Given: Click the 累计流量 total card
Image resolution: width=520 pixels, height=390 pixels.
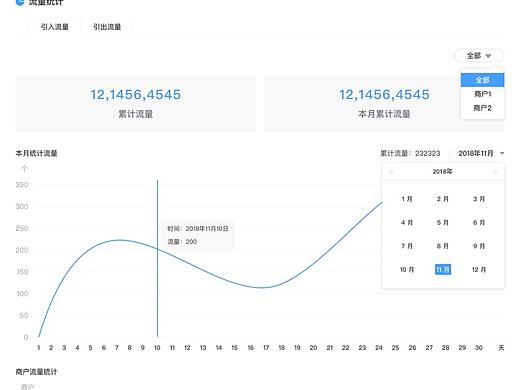Looking at the screenshot, I should [136, 104].
